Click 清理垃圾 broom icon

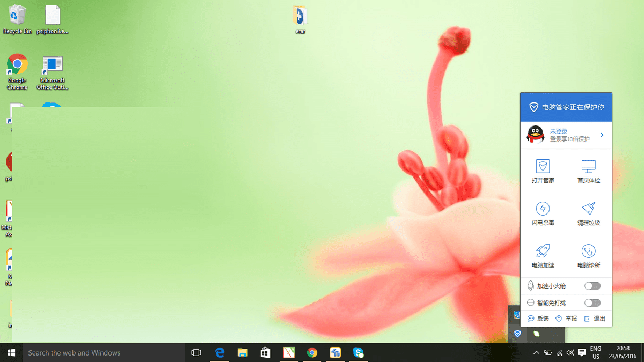[589, 209]
